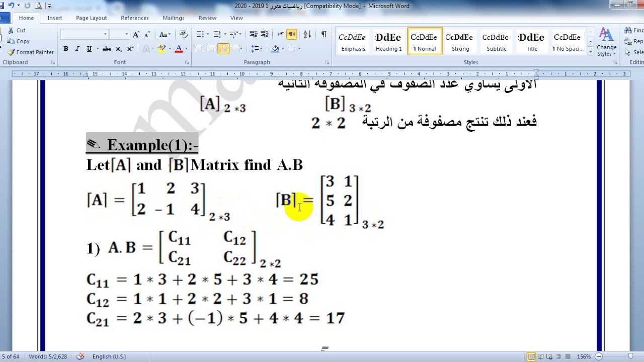Image resolution: width=644 pixels, height=362 pixels.
Task: Apply superscript formatting
Action: (130, 49)
